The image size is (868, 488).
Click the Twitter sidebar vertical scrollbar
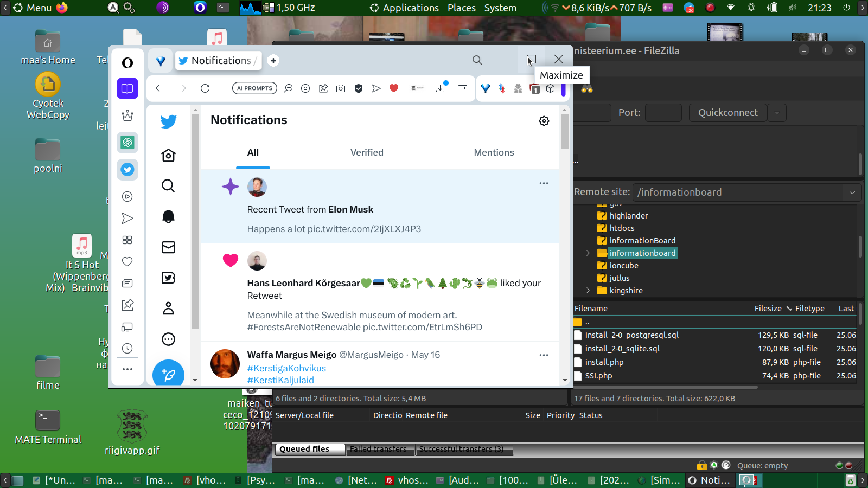[x=195, y=221]
